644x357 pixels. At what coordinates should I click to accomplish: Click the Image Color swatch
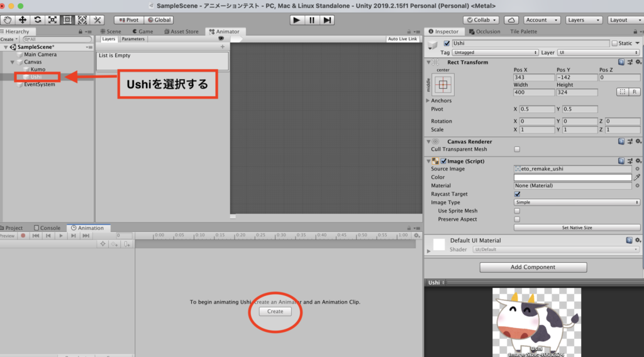point(572,177)
